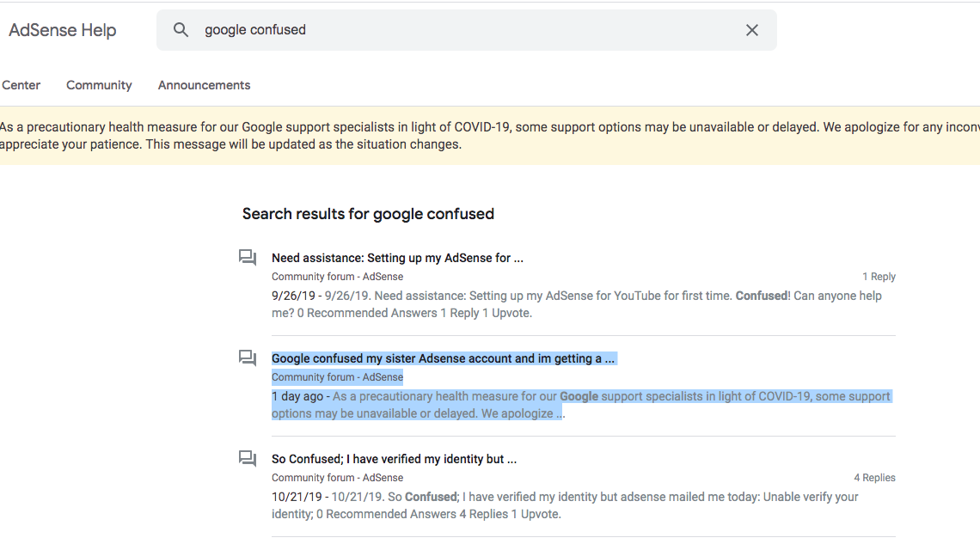Click '4 Replies' count on third result
The image size is (980, 544).
tap(874, 478)
